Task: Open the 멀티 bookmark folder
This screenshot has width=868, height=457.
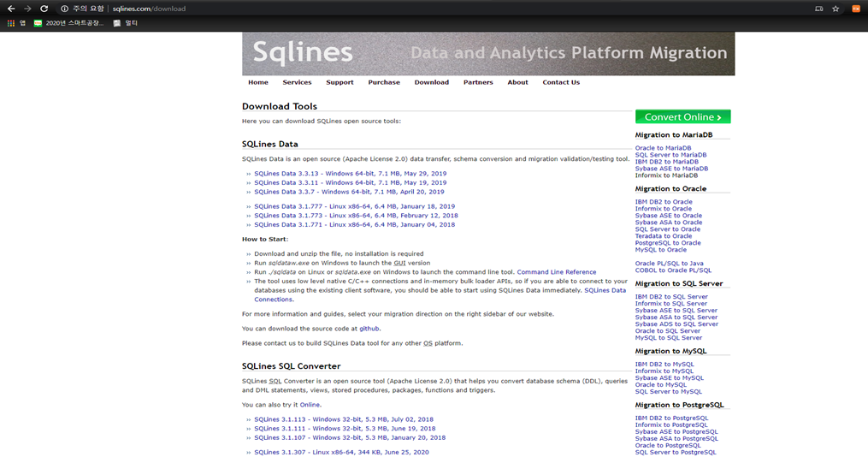Action: pyautogui.click(x=126, y=23)
